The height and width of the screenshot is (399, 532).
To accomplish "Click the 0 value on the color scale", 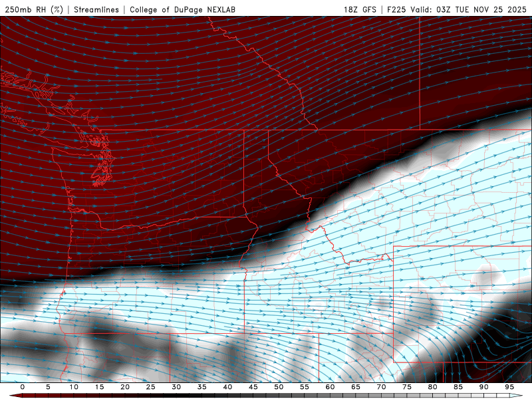I will (x=23, y=387).
